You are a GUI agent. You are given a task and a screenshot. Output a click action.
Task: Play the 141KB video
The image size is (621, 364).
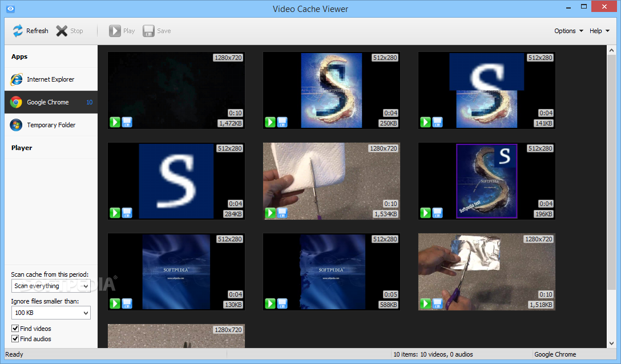pyautogui.click(x=425, y=123)
